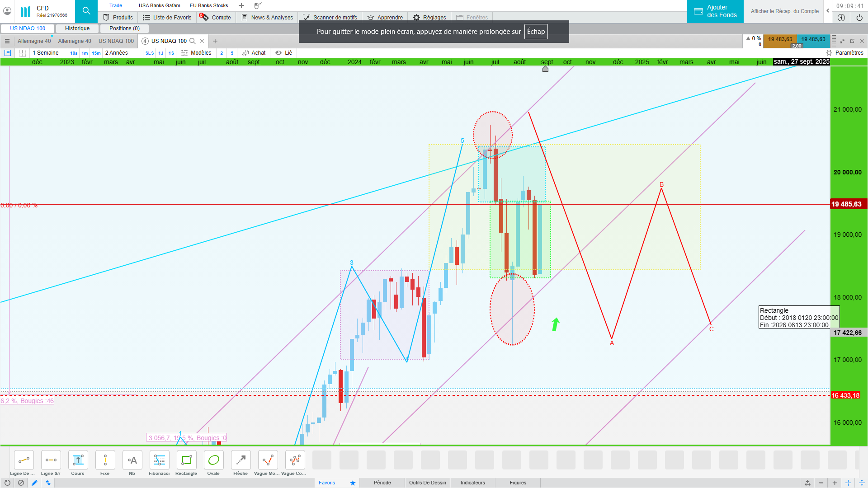Select the Fibonacci drawing tool
868x488 pixels.
pyautogui.click(x=159, y=460)
